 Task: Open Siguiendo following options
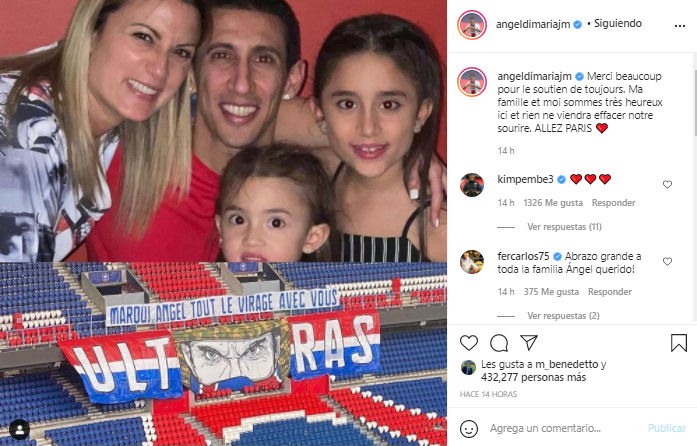(x=617, y=24)
